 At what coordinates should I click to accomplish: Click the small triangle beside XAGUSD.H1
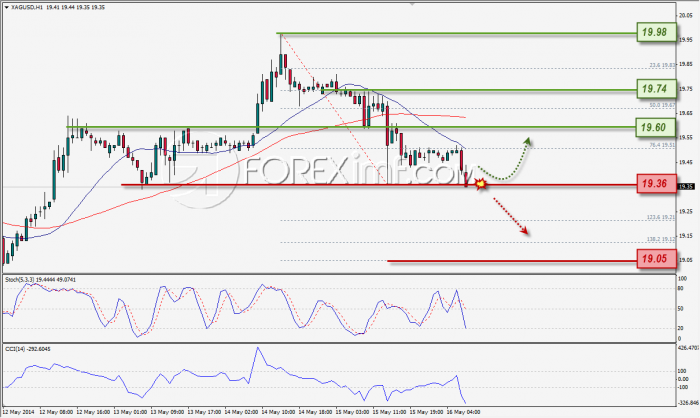(6, 8)
